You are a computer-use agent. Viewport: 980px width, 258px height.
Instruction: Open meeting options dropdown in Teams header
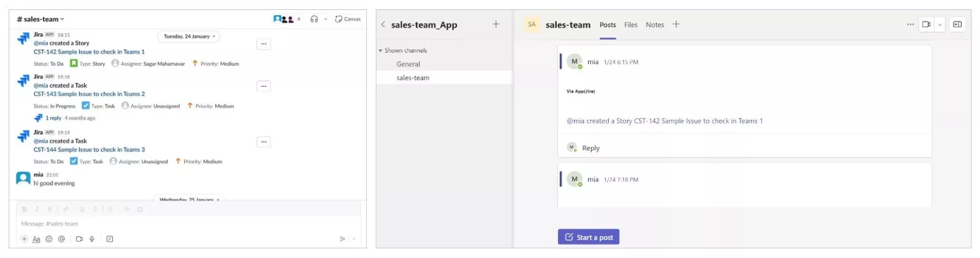pos(940,24)
